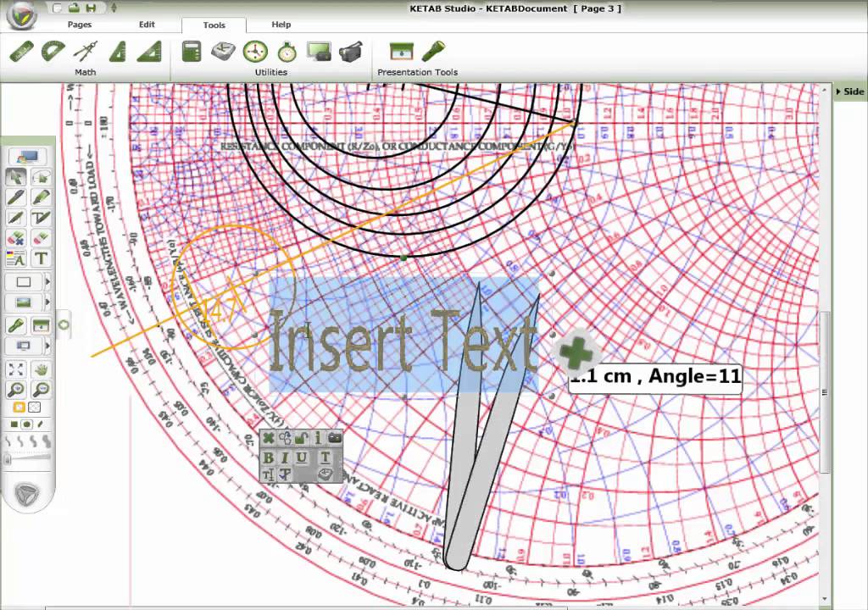
Task: Choose the round pen tip shape
Action: [x=26, y=424]
